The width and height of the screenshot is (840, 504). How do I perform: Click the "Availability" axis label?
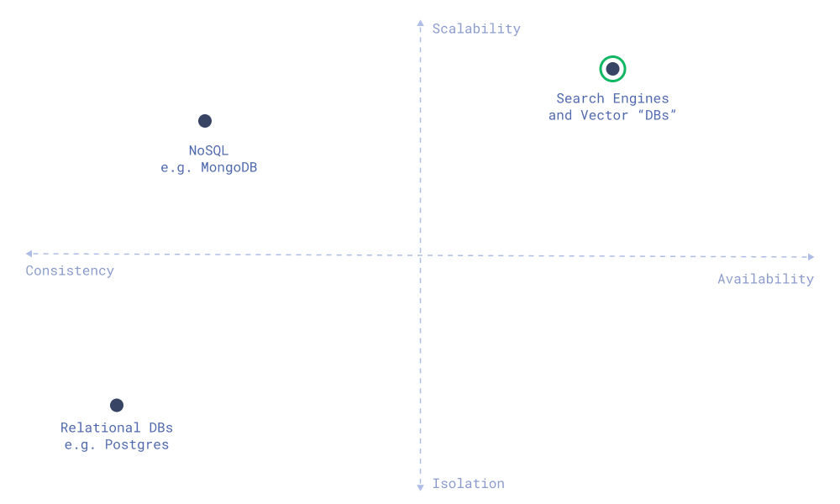pos(765,279)
